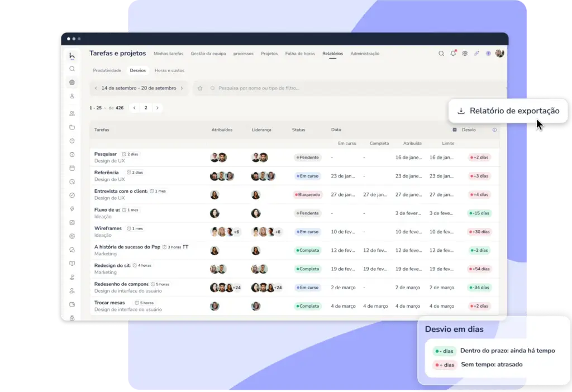Go to the sidebar home icon

(x=72, y=83)
